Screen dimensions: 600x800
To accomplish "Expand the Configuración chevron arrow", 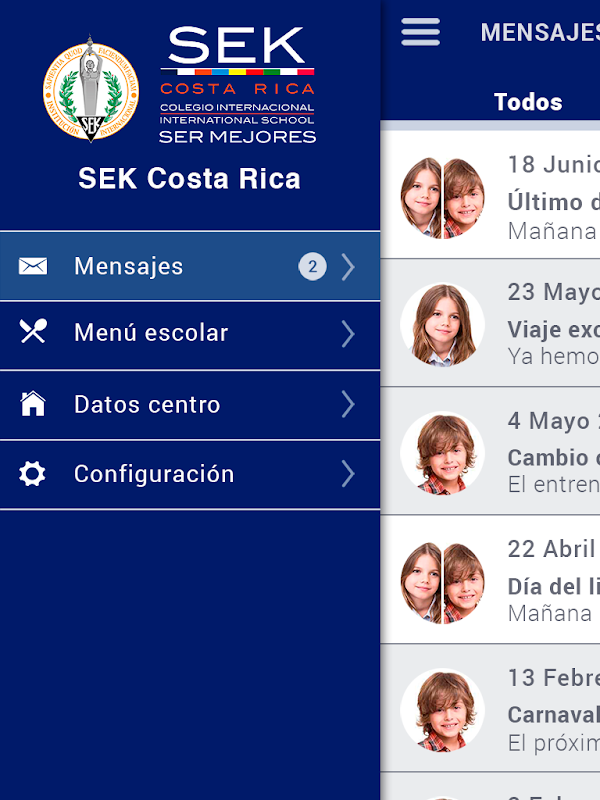I will (348, 474).
